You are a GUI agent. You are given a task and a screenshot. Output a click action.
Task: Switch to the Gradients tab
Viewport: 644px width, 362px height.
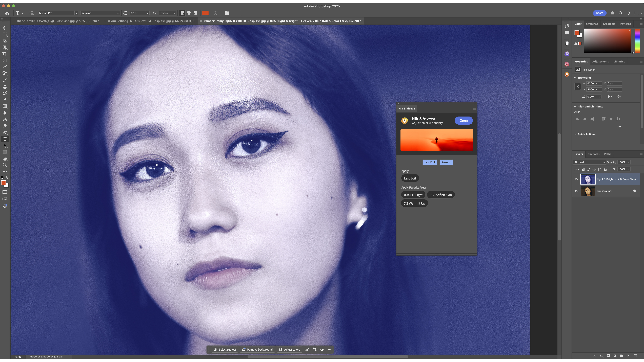609,24
